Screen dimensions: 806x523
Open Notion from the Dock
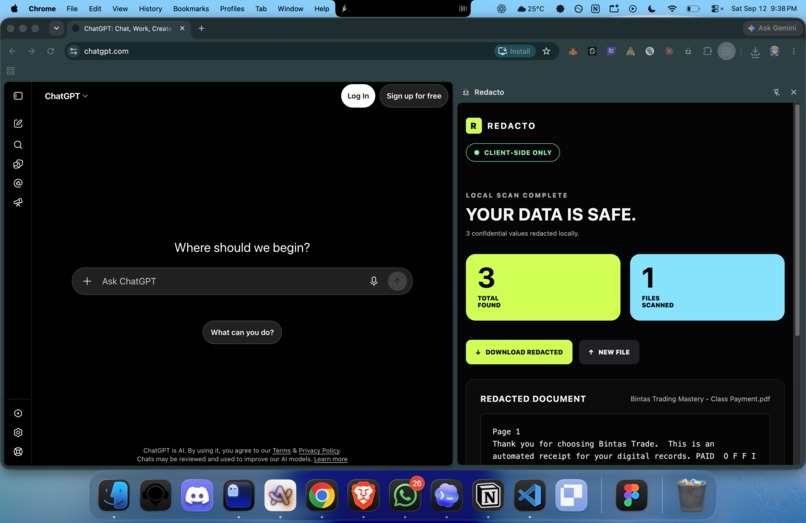[488, 495]
